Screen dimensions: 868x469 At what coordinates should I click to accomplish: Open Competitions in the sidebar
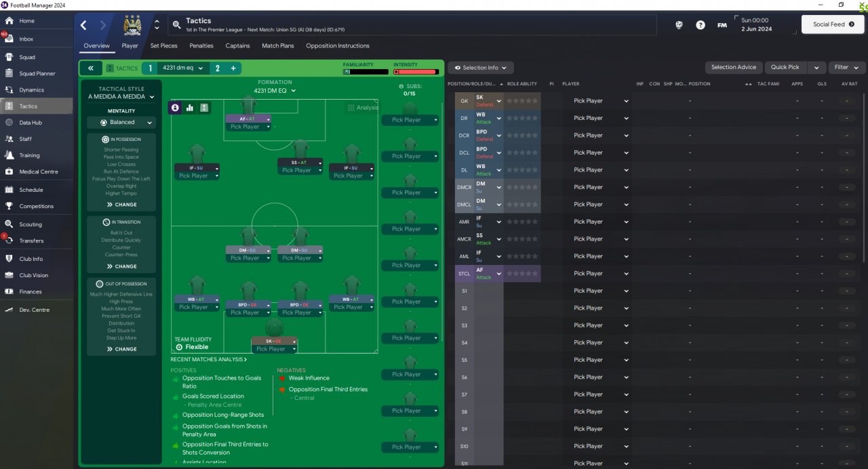[x=37, y=206]
